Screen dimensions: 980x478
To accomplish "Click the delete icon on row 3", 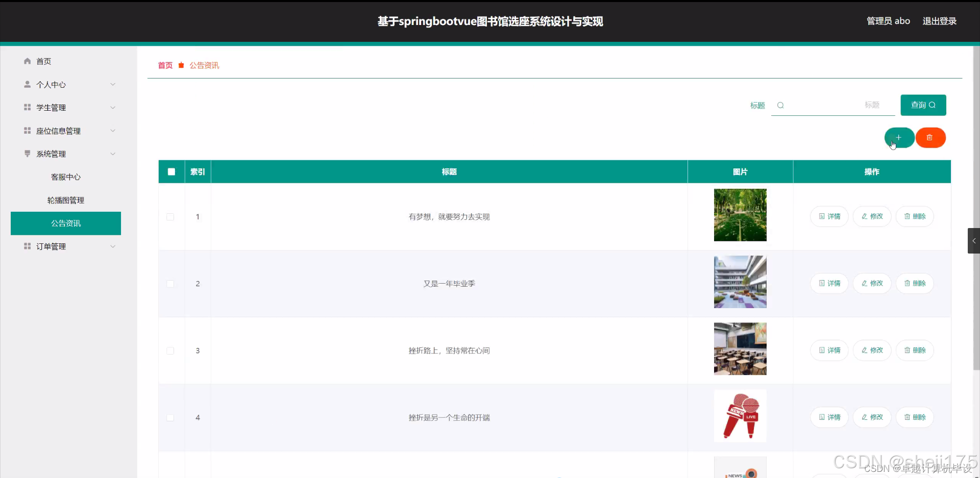I will pos(908,350).
